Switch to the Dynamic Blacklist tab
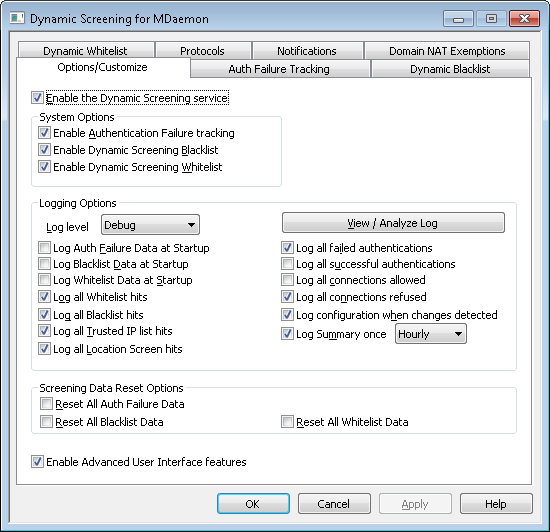Viewport: 550px width, 532px height. click(x=450, y=68)
